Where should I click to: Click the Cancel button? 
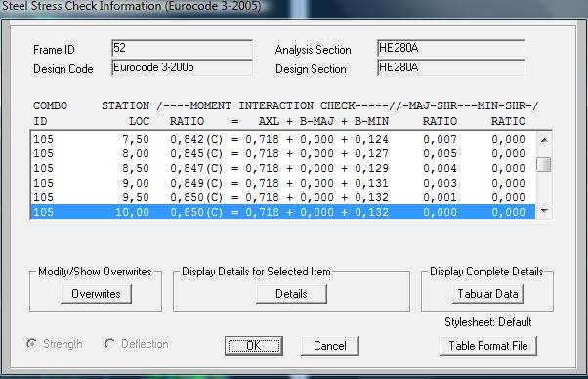coord(330,345)
